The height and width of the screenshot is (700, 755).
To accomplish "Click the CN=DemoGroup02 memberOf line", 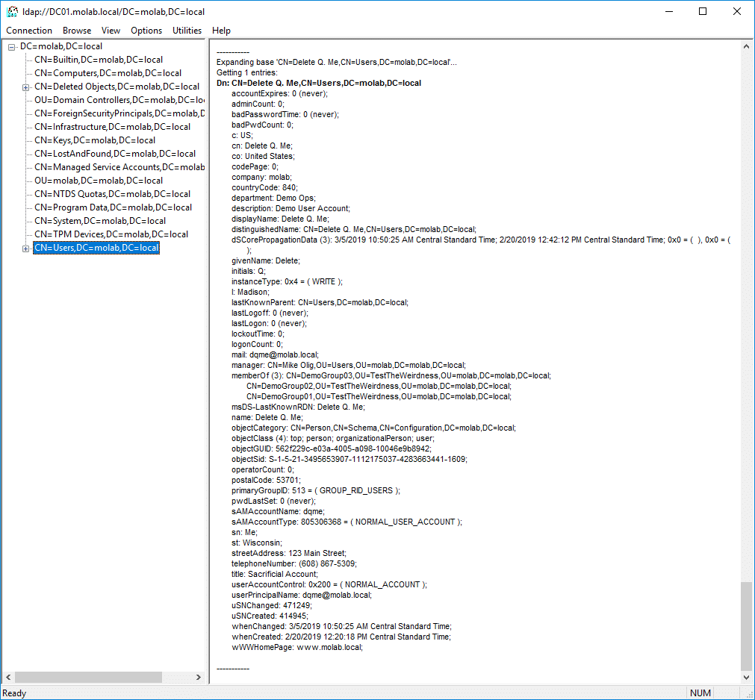I will [379, 387].
